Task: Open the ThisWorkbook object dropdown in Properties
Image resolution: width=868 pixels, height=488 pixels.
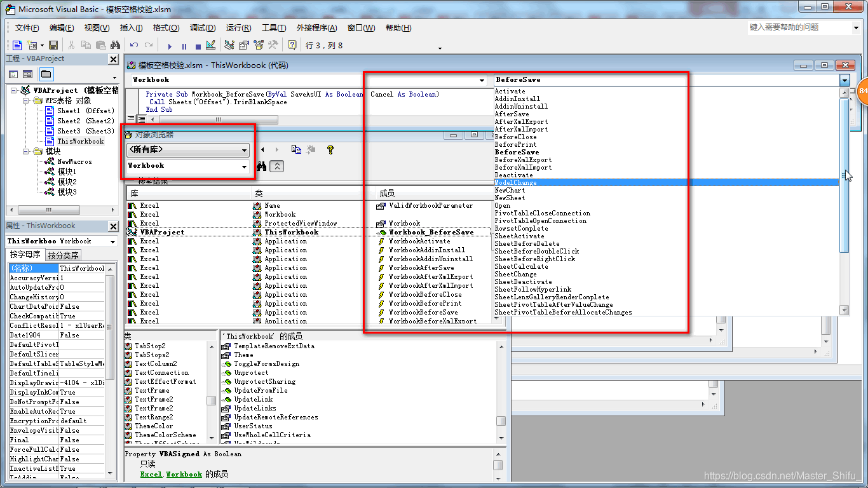Action: click(x=113, y=241)
